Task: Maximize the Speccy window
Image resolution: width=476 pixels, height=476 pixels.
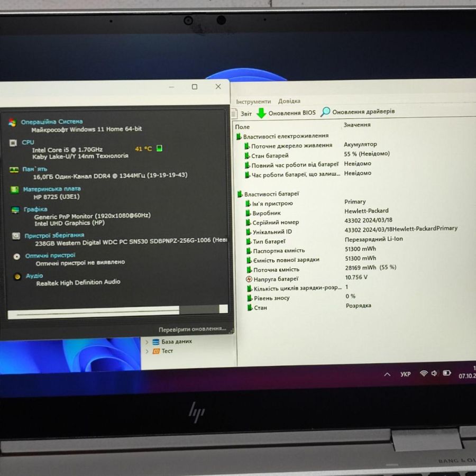Action: coord(195,87)
